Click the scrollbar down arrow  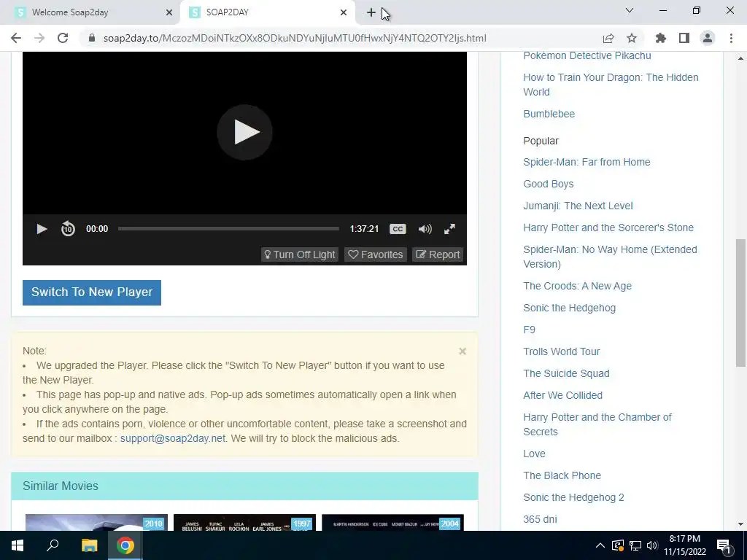[740, 524]
